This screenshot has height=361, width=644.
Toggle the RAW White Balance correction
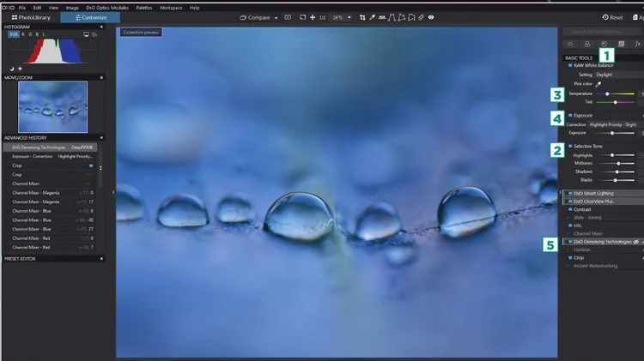pos(569,65)
